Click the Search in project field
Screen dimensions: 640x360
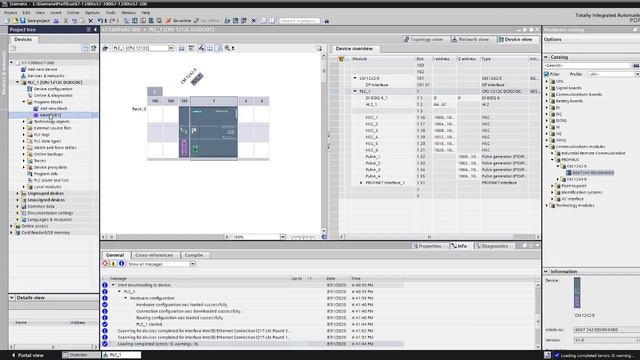tap(300, 20)
